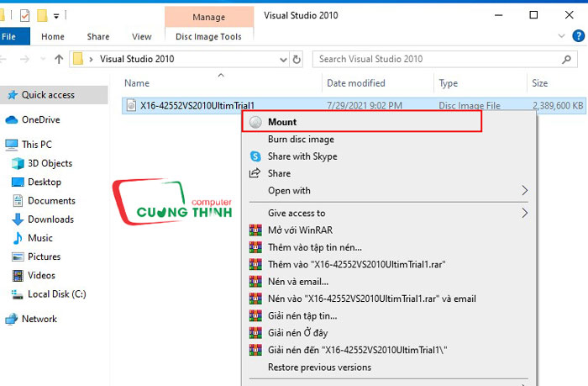
Task: Choose Thêm vào "X16-42552VS2010UltimTrial1.rar"
Action: click(357, 265)
